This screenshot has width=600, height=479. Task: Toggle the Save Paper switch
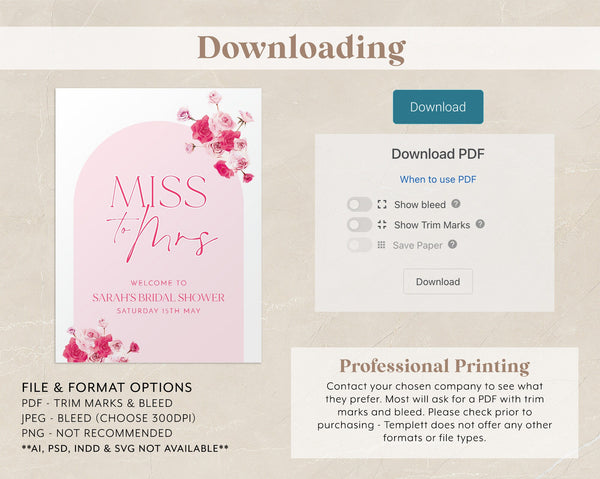[359, 245]
